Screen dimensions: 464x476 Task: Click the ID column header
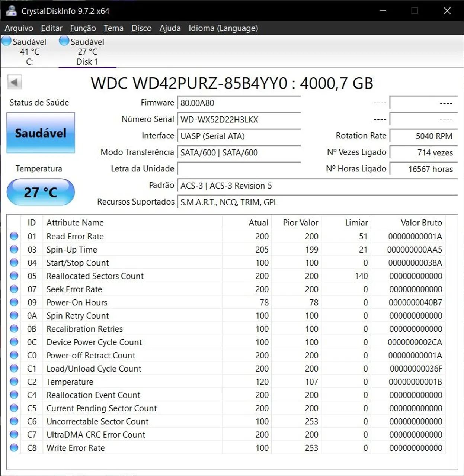coord(32,223)
